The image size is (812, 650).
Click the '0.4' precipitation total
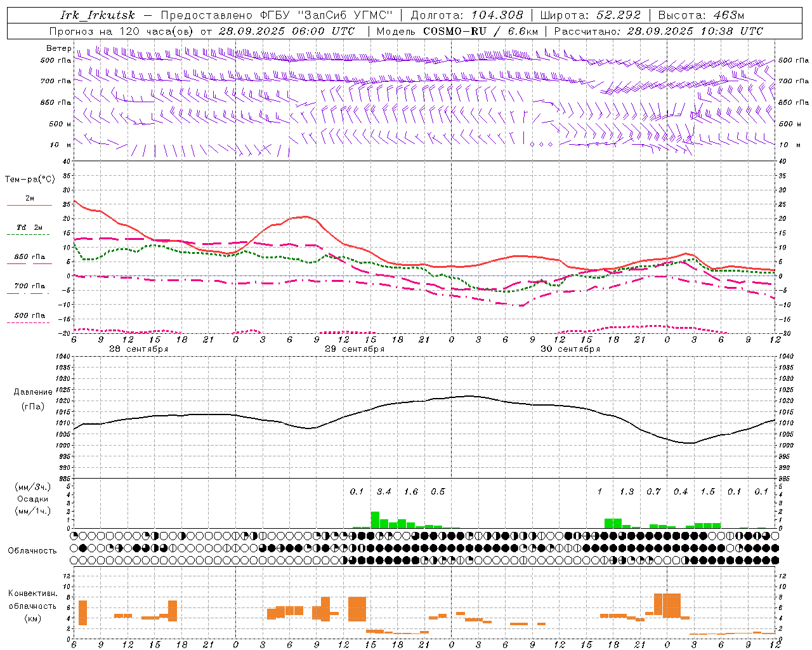681,492
